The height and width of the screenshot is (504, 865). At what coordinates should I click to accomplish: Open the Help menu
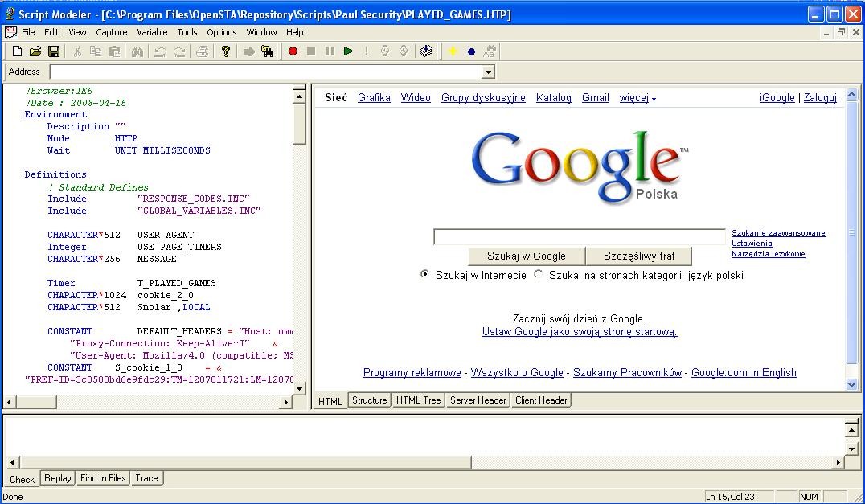tap(294, 32)
